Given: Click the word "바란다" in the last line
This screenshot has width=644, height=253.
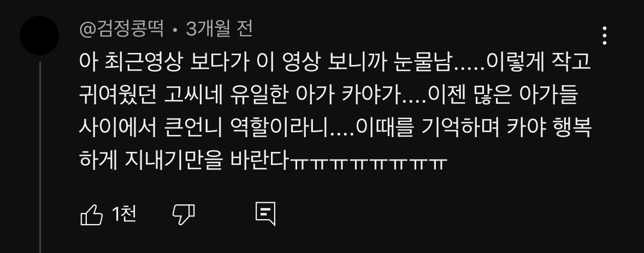Looking at the screenshot, I should coord(259,161).
